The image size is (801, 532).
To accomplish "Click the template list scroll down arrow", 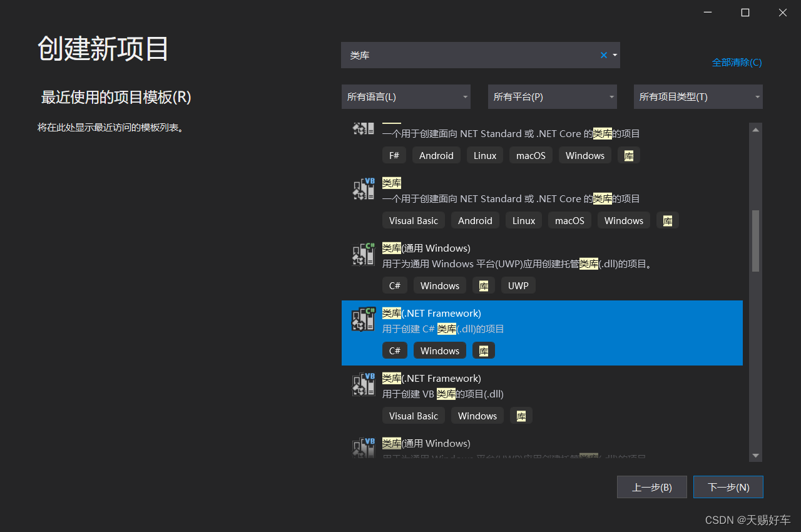I will pos(755,456).
